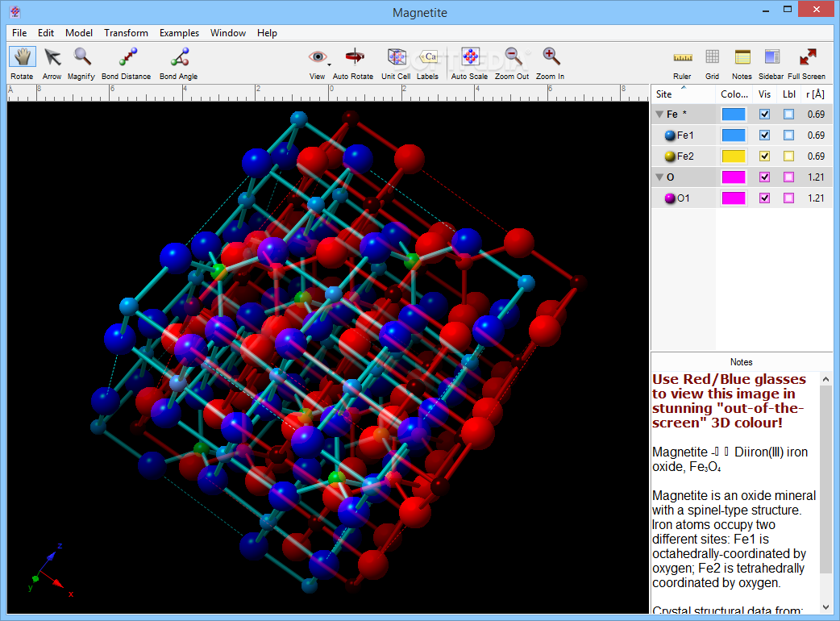Sort by Site column header
Screen dimensions: 840x621
683,94
